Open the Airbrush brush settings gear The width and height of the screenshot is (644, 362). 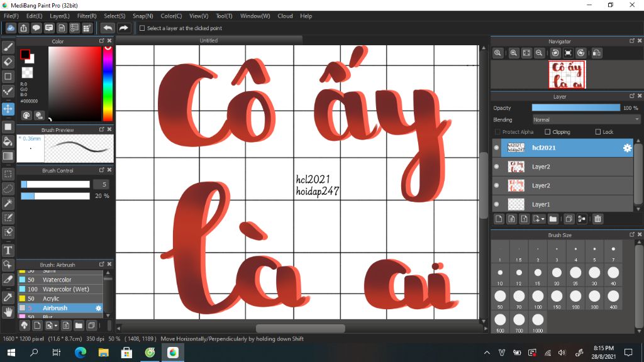pos(99,308)
